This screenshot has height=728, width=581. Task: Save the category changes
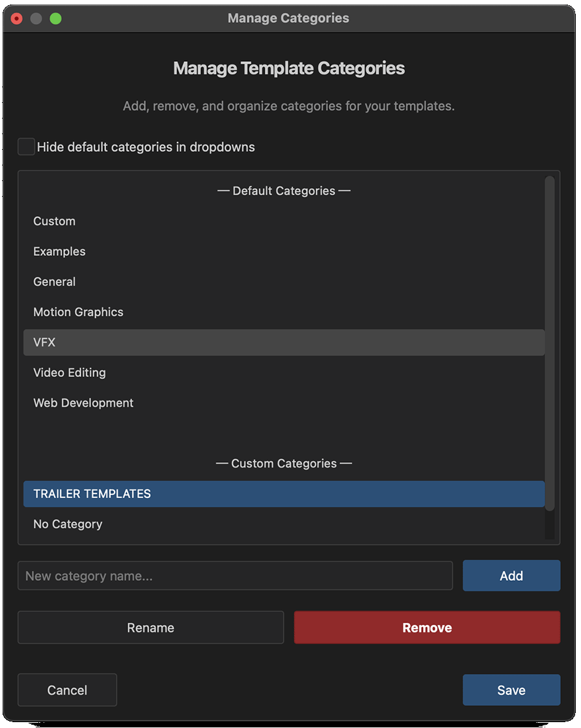click(511, 690)
